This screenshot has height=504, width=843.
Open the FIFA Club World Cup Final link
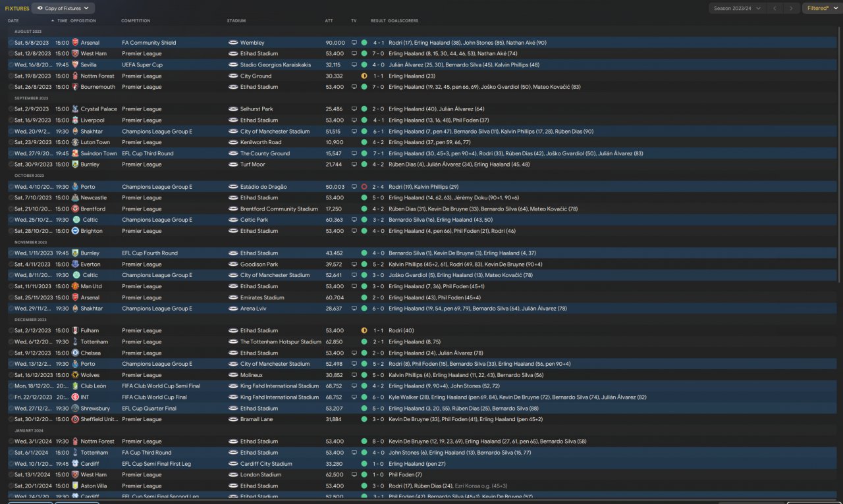coord(154,397)
